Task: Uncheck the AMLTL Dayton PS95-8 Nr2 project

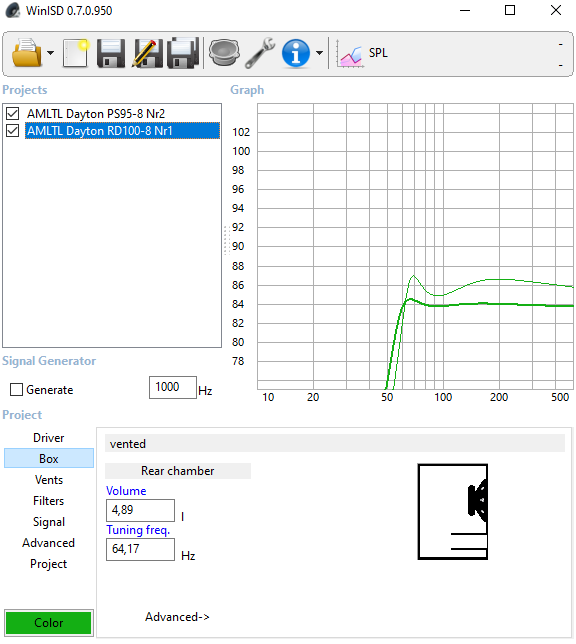Action: pyautogui.click(x=13, y=113)
